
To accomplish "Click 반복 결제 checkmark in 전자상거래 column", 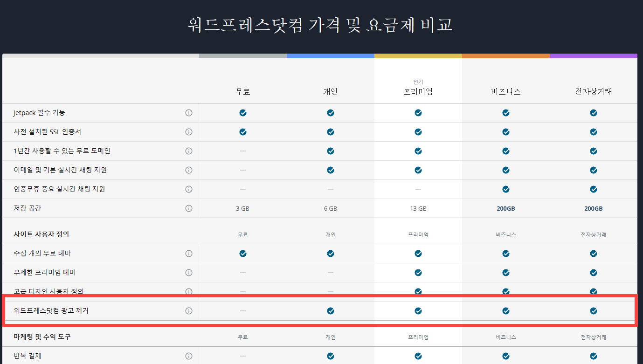I will [594, 356].
